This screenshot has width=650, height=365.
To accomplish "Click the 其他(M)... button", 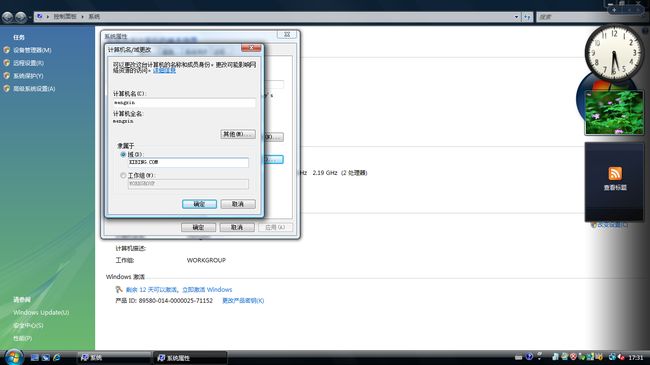I will 238,134.
